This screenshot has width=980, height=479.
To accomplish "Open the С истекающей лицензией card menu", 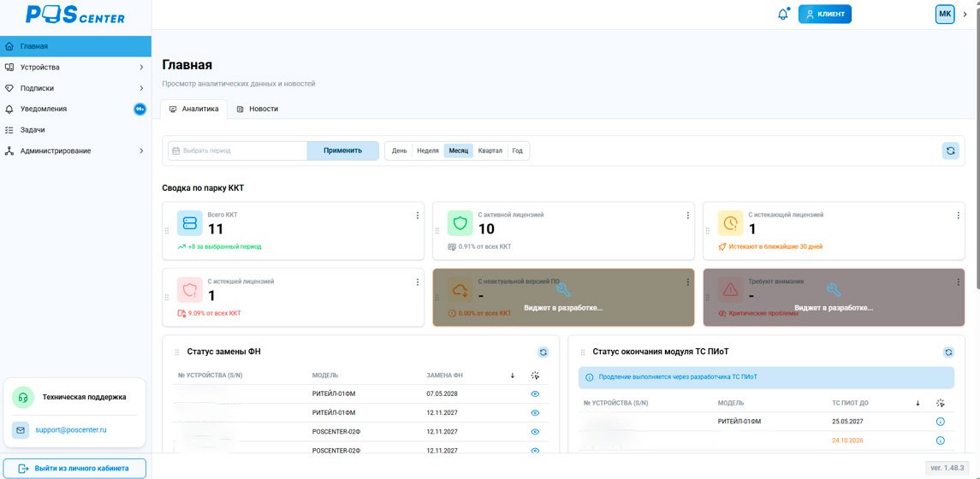I will (958, 216).
